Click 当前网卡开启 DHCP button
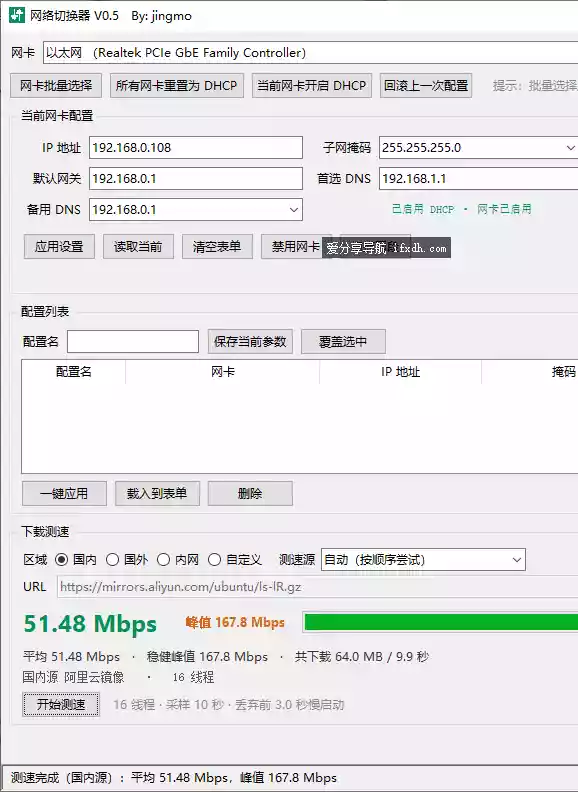578x792 pixels. [312, 85]
